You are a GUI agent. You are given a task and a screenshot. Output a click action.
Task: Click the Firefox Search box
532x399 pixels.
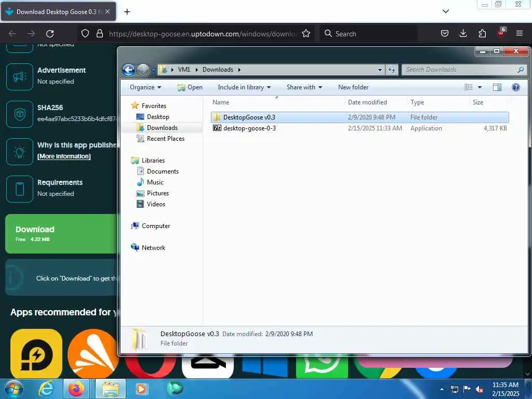pyautogui.click(x=368, y=34)
